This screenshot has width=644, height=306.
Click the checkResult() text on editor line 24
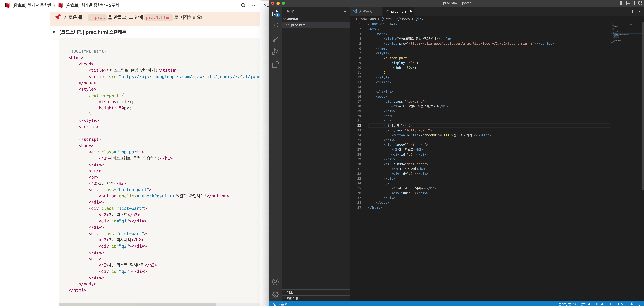coord(436,135)
